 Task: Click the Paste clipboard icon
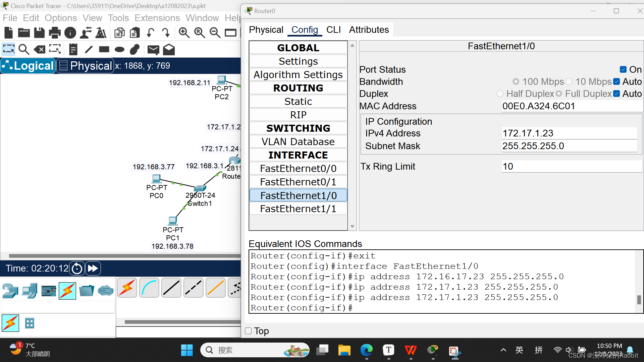(135, 33)
